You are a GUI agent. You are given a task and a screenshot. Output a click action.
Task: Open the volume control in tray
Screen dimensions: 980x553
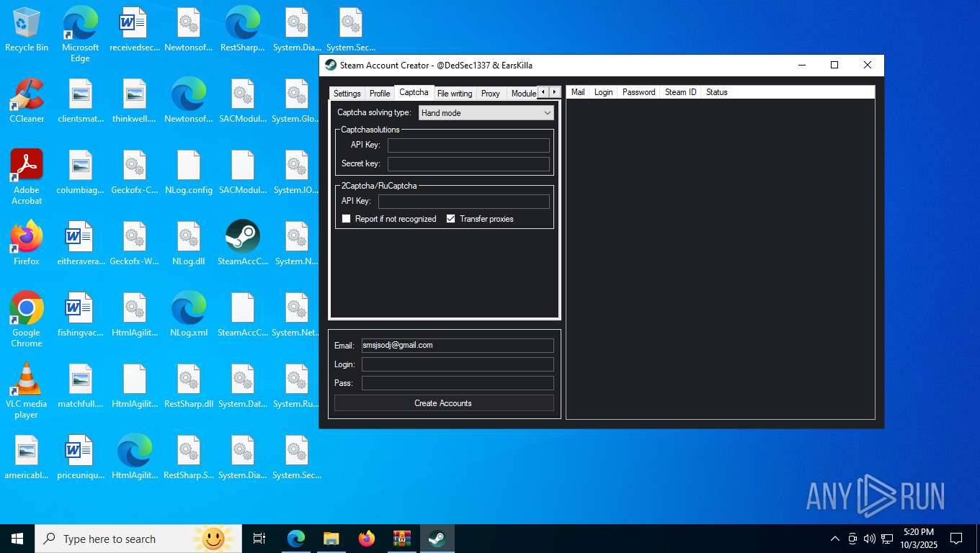pyautogui.click(x=869, y=539)
